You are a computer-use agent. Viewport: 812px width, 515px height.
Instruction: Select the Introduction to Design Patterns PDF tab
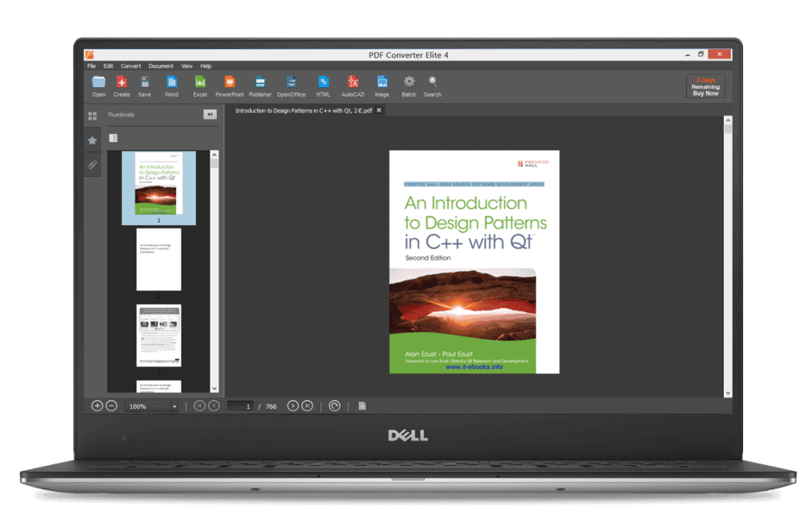point(304,110)
